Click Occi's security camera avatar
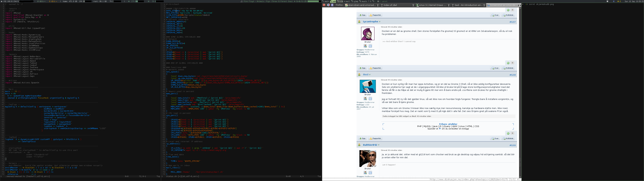Screen dimensions: 644x181 pyautogui.click(x=368, y=86)
